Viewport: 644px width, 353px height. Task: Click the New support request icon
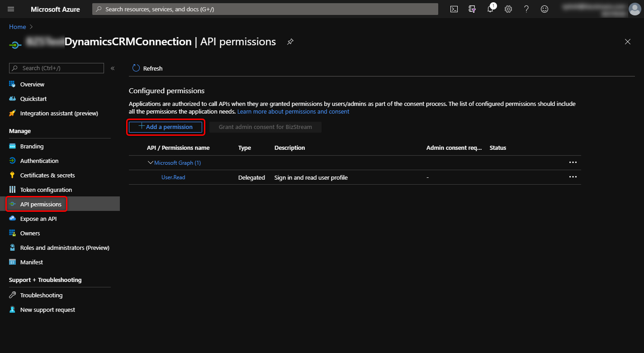[x=12, y=310]
